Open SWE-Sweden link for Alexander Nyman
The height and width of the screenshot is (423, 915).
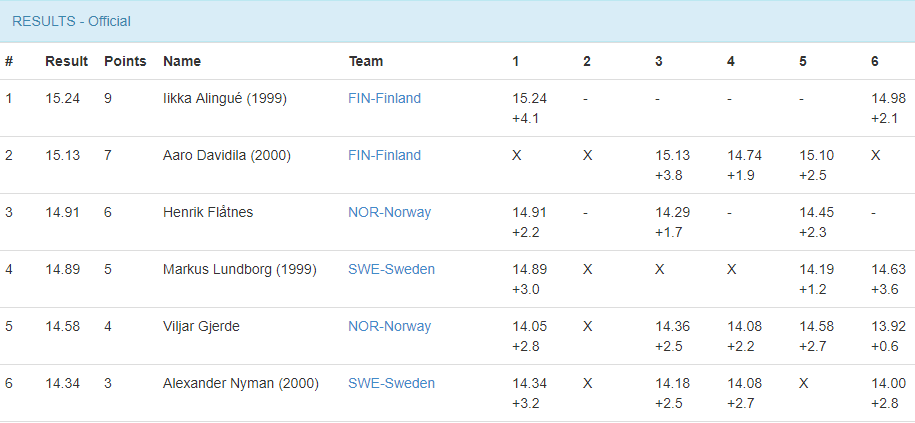pyautogui.click(x=392, y=383)
